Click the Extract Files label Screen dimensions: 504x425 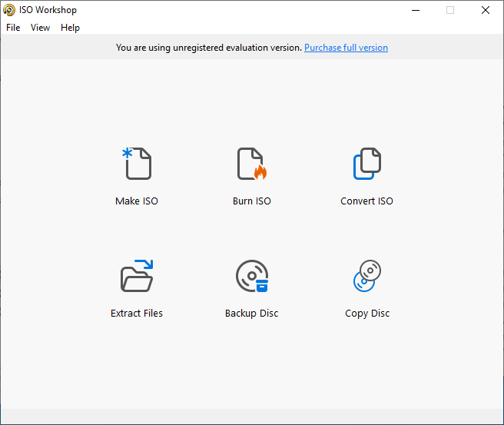pos(137,313)
